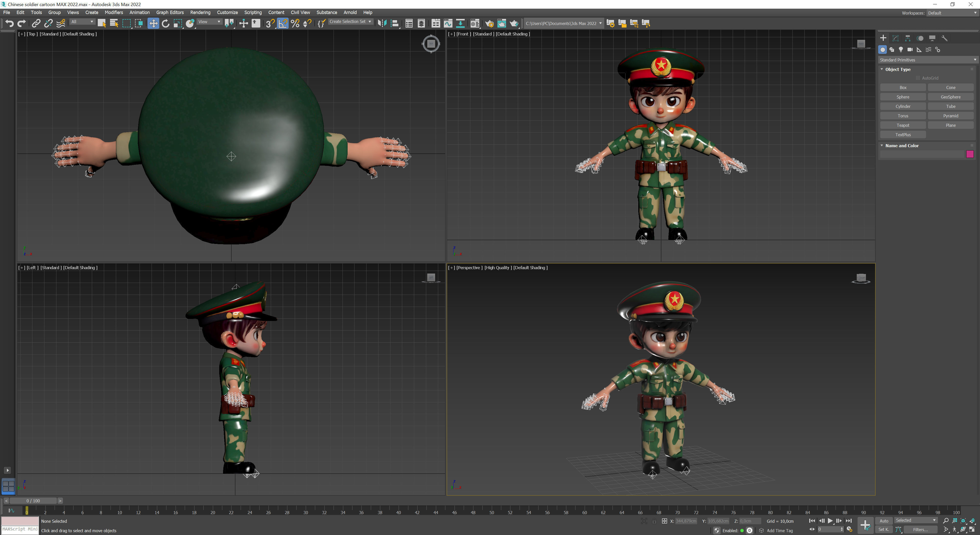Screen dimensions: 980x535
Task: Select the Select and Rotate tool
Action: point(165,23)
